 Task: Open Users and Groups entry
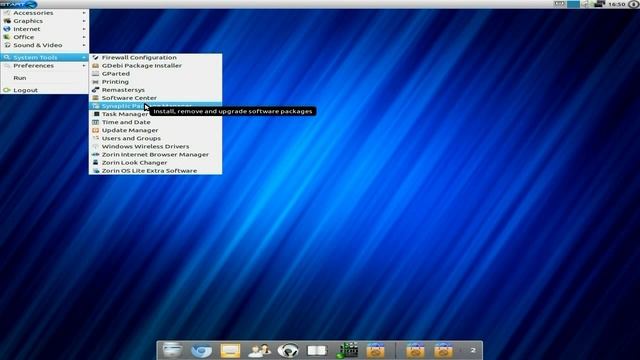point(156,138)
